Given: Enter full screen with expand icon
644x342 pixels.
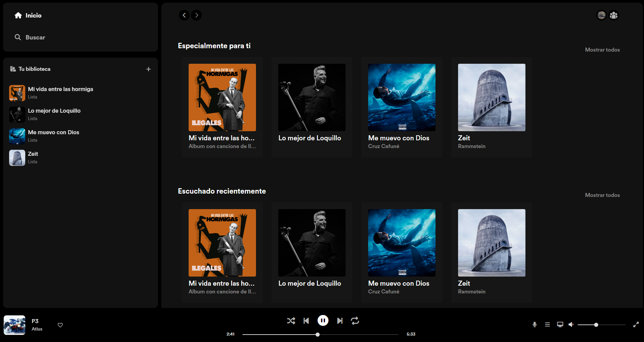Looking at the screenshot, I should coord(636,324).
